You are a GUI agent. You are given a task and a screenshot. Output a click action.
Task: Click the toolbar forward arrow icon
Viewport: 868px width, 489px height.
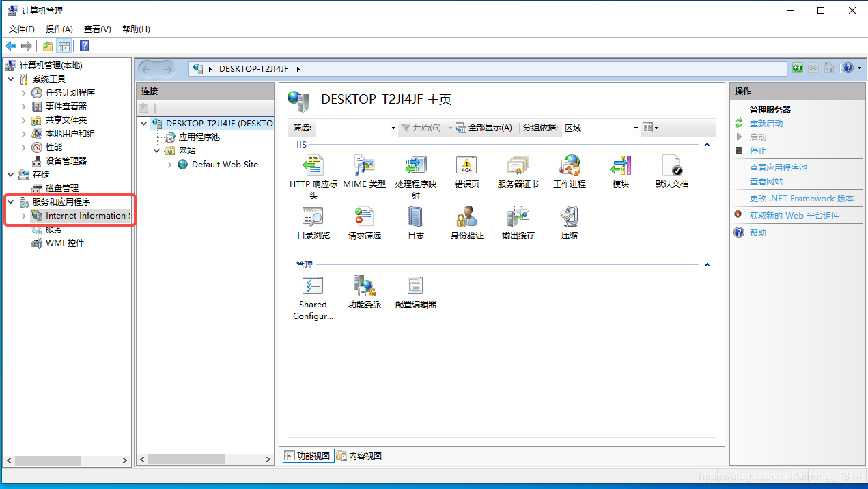(27, 46)
